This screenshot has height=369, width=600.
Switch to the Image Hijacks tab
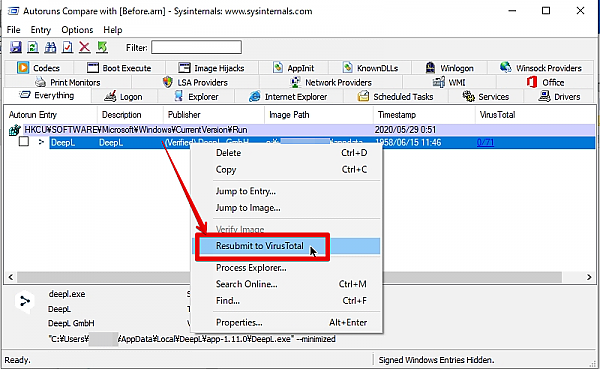[212, 68]
